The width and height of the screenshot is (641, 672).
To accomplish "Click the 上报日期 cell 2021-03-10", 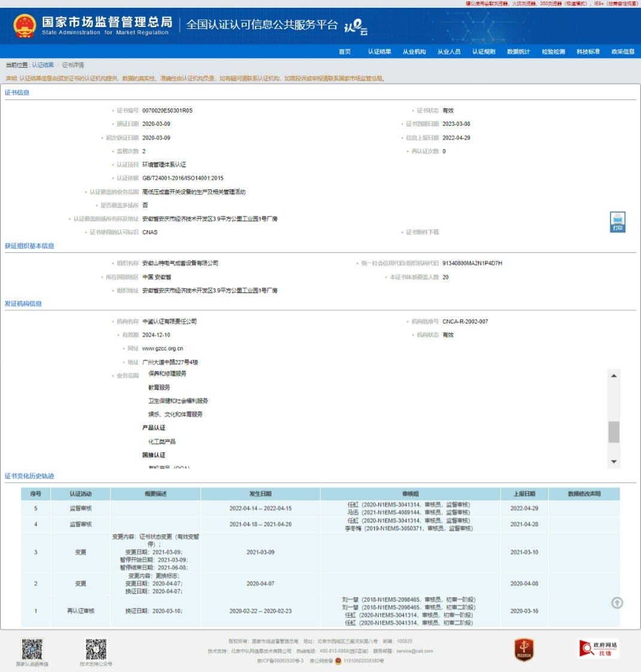I will pos(524,552).
